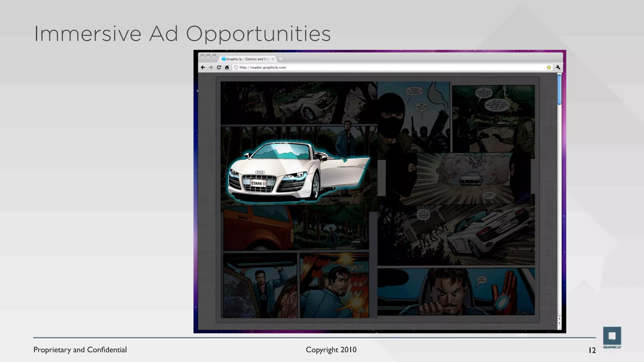644x362 pixels.
Task: Bookmark the page with the star icon
Action: pyautogui.click(x=549, y=67)
